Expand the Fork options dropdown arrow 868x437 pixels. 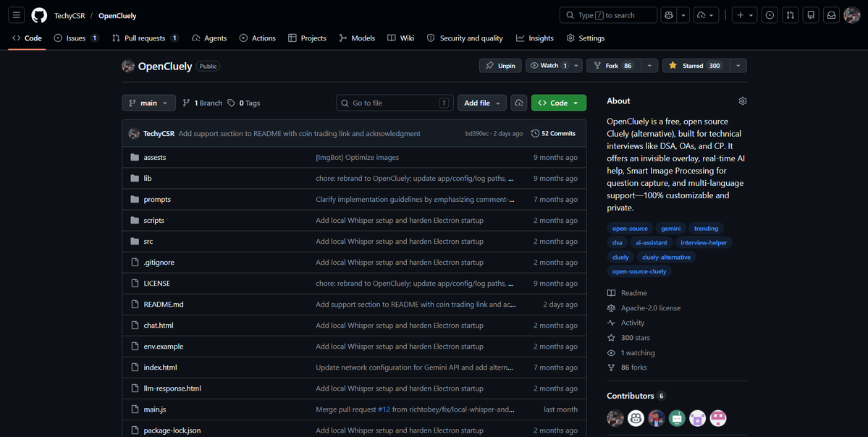pos(650,65)
